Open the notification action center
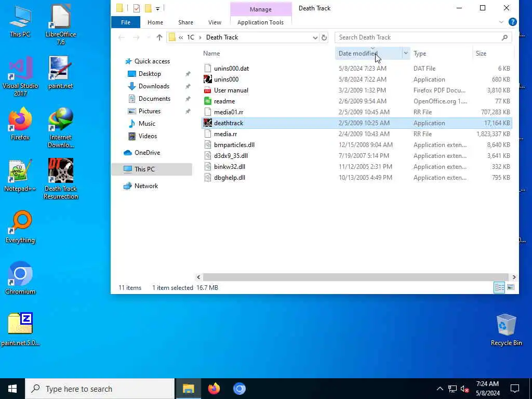This screenshot has height=399, width=532. click(x=515, y=389)
